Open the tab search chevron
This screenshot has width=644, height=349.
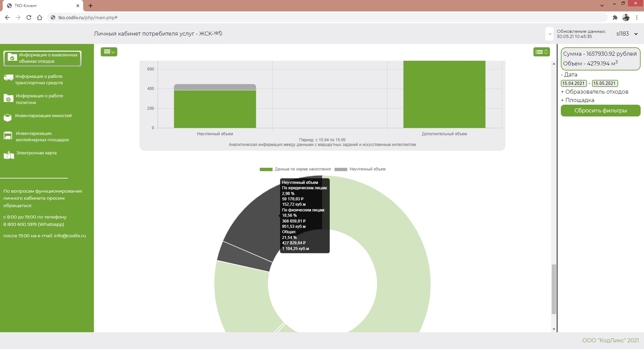(602, 6)
